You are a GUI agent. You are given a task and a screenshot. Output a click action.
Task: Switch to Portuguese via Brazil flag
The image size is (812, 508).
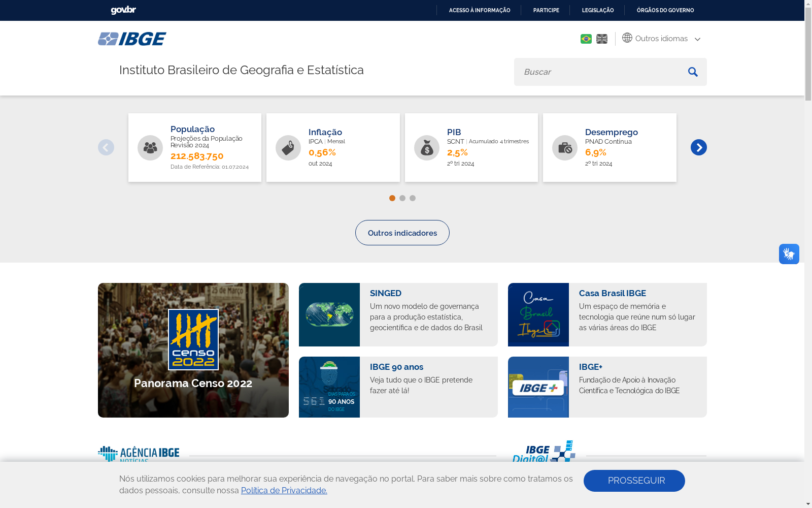pos(586,39)
